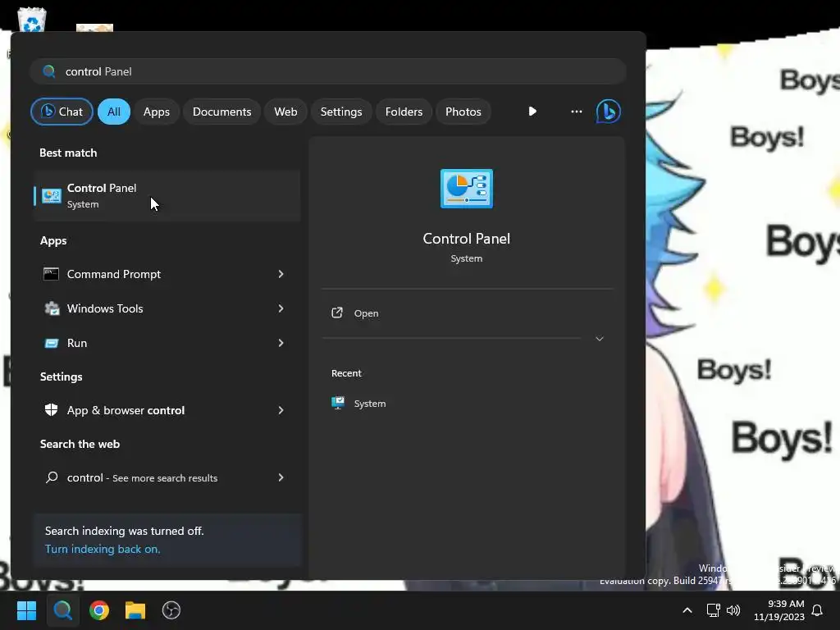Click the Bing logo icon in search header
Viewport: 840px width, 630px height.
[x=609, y=112]
